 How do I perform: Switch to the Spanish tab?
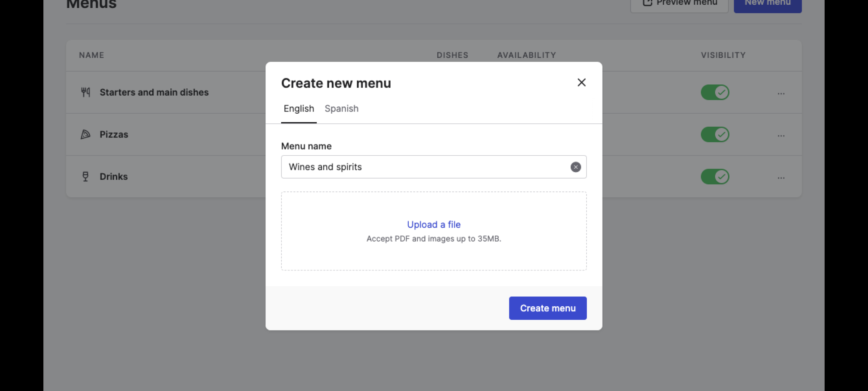[x=341, y=109]
